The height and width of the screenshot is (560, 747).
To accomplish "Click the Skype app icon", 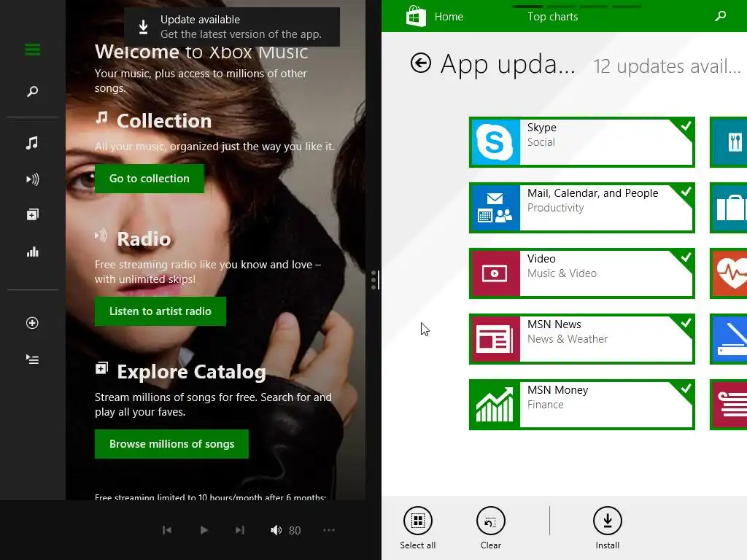I will coord(495,142).
